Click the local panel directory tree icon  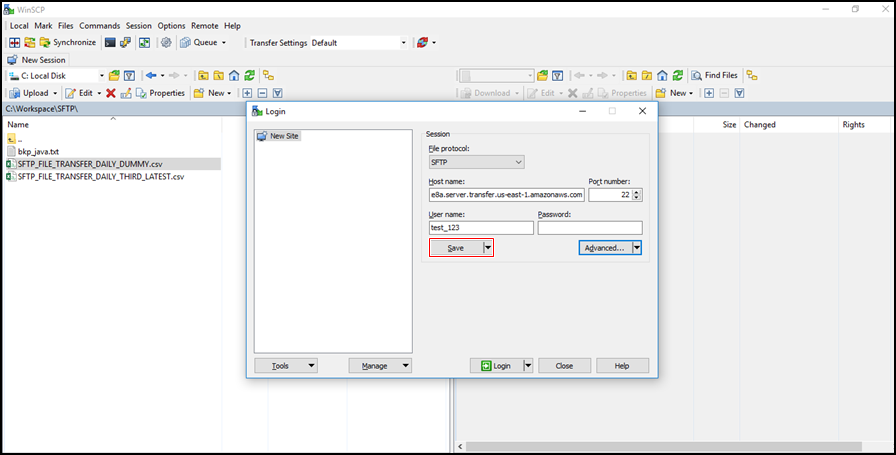tap(268, 75)
